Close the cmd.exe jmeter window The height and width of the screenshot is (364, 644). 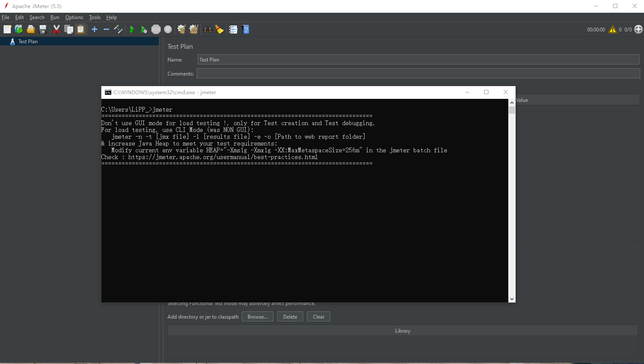pyautogui.click(x=506, y=92)
